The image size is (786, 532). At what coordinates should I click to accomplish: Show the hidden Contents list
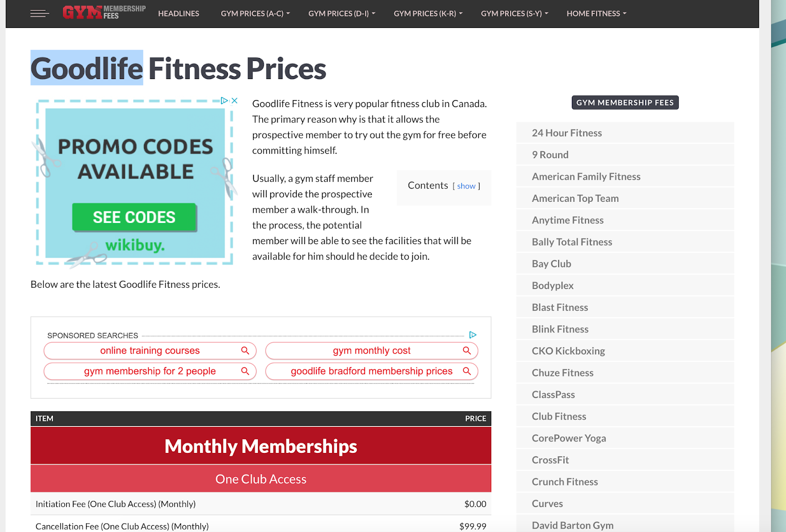click(x=466, y=186)
